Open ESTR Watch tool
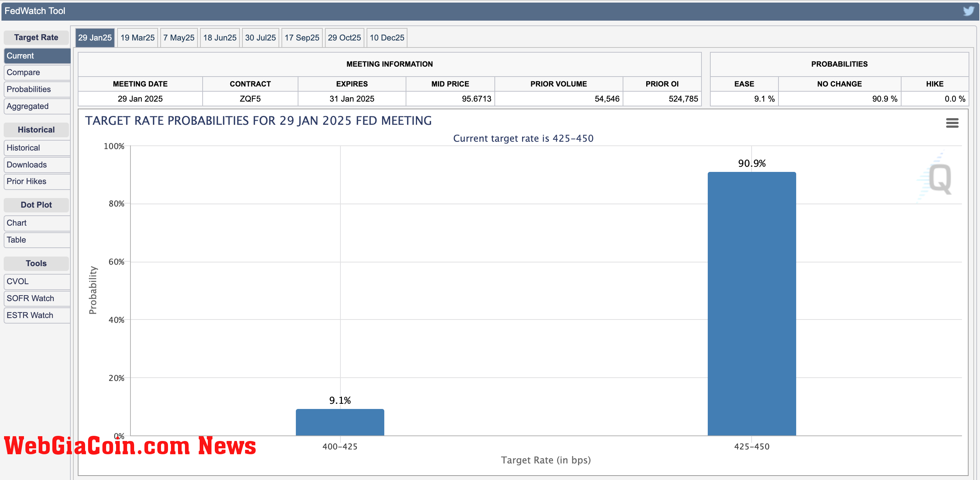980x480 pixels. (37, 315)
